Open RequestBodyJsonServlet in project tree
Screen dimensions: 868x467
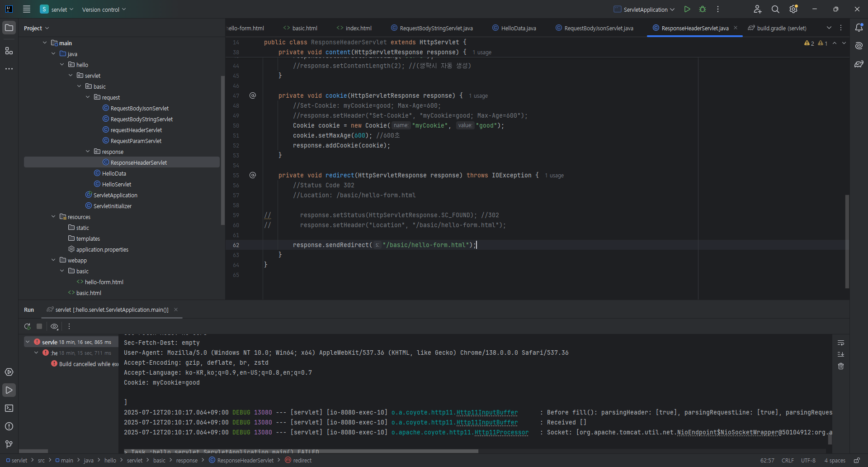[x=140, y=108]
